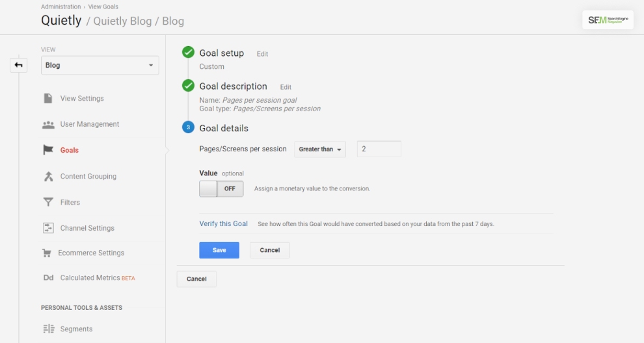Click the Content Grouping figure icon
The height and width of the screenshot is (343, 644).
49,177
